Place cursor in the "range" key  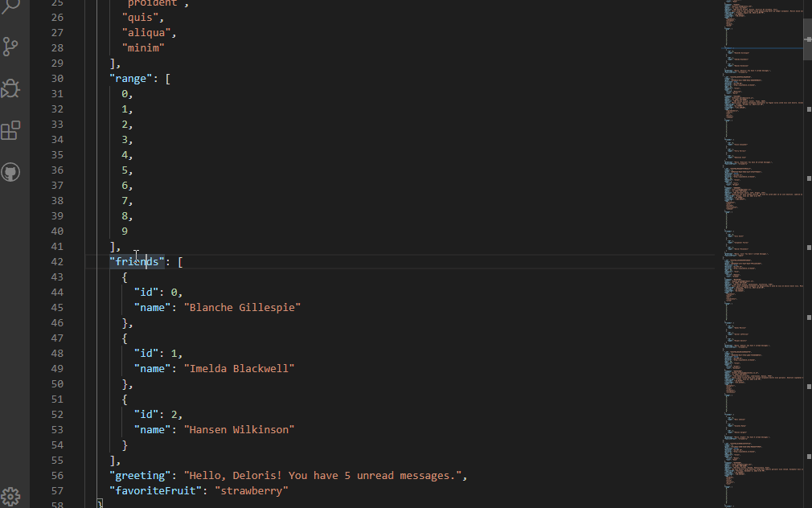(131, 79)
